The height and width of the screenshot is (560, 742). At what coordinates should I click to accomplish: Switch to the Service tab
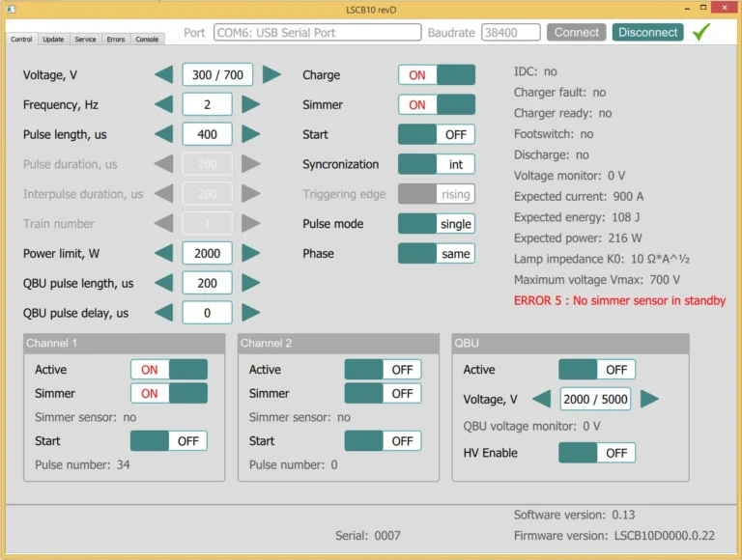pos(85,40)
